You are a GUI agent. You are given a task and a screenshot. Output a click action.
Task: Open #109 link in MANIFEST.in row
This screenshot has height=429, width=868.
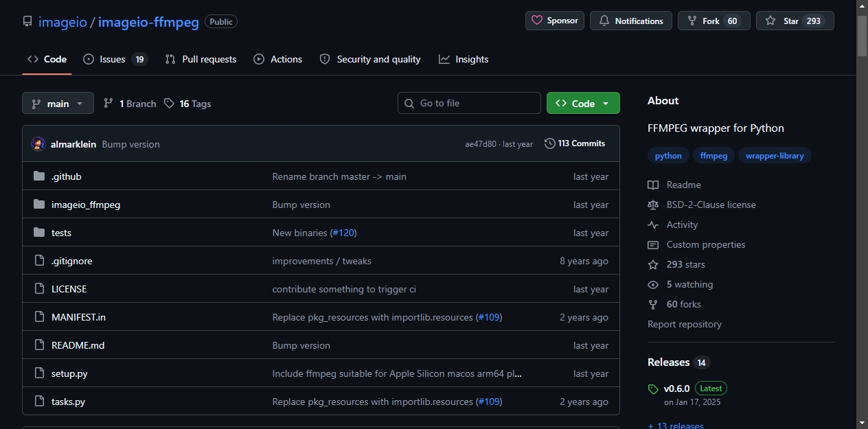(489, 317)
